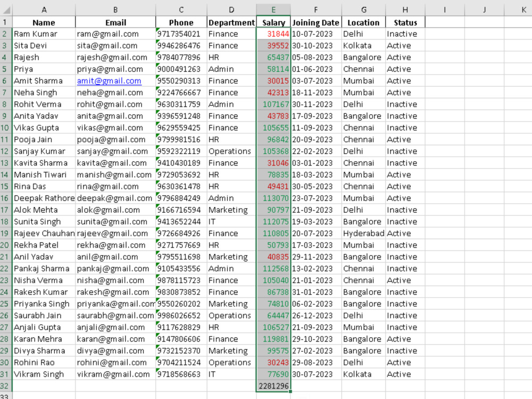Click the total cell 2281296

point(273,386)
